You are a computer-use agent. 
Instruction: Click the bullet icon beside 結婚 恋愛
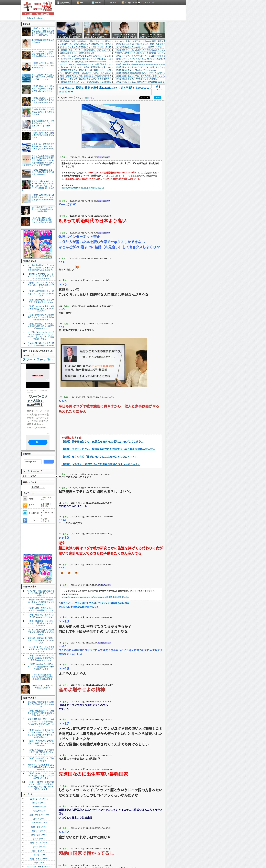click(x=23, y=835)
